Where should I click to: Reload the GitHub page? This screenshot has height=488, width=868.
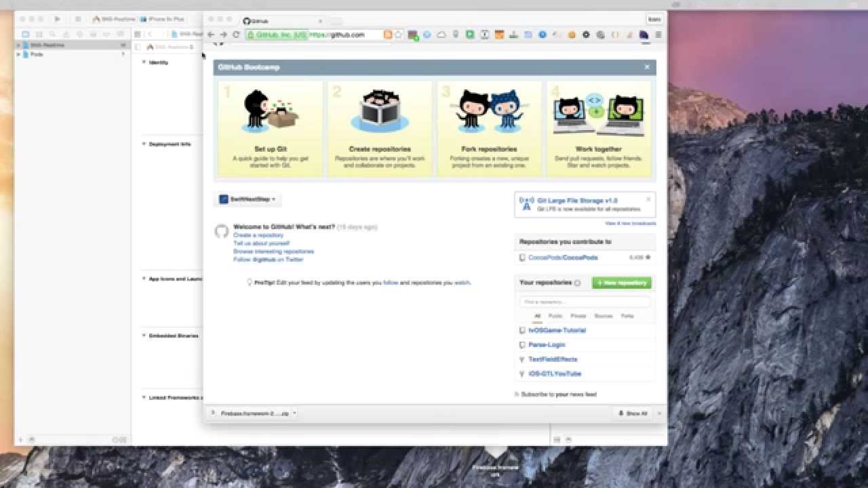pyautogui.click(x=236, y=35)
